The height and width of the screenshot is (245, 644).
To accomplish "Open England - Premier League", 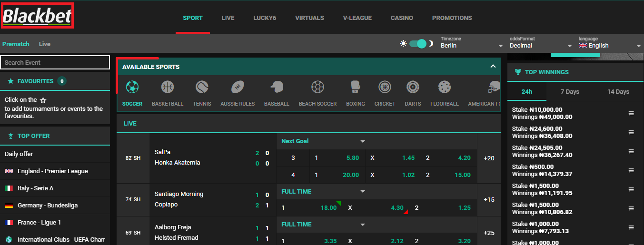I will (55, 171).
